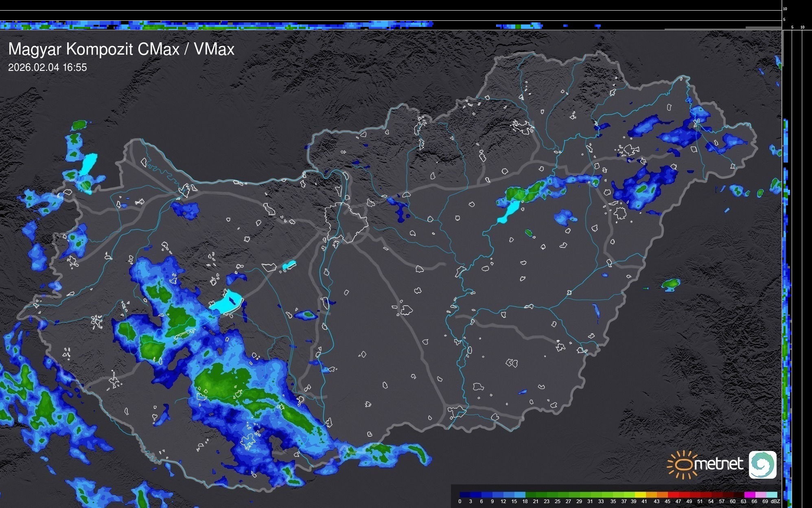Click the 10 label on vertical scale
Image resolution: width=812 pixels, height=508 pixels.
[x=785, y=9]
